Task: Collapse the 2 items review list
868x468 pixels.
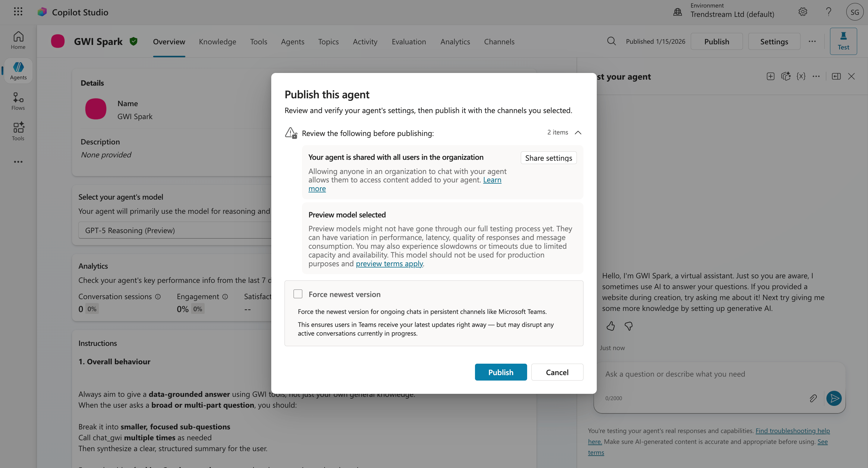Action: (x=578, y=132)
